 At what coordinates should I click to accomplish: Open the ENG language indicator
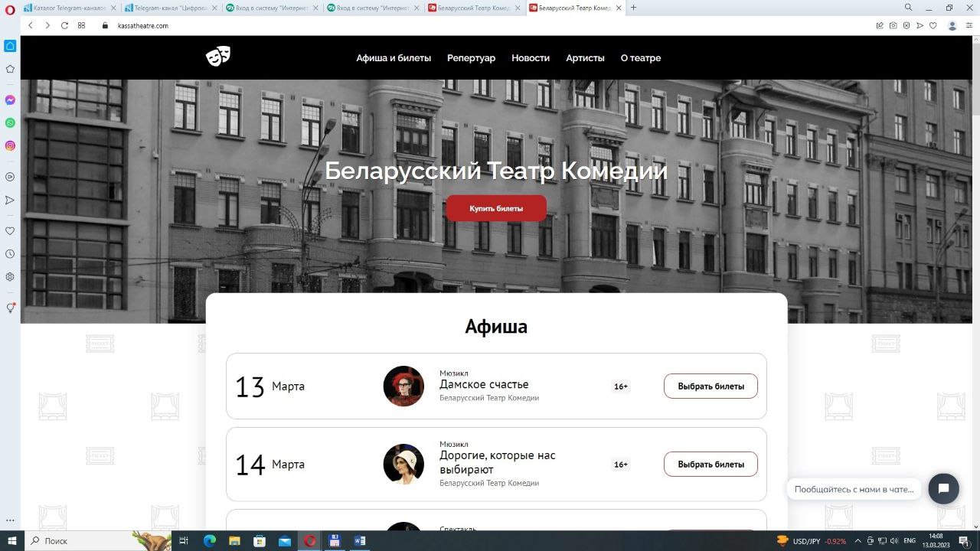pos(910,541)
